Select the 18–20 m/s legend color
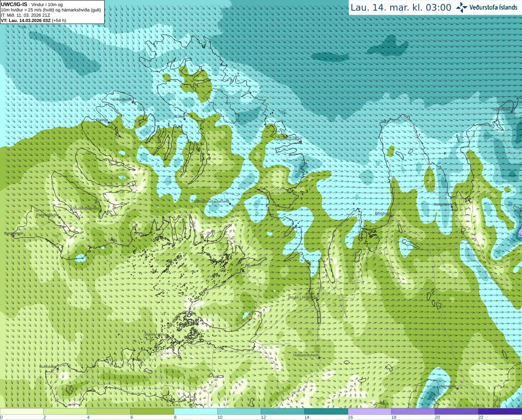The width and height of the screenshot is (522, 420). tap(413, 411)
